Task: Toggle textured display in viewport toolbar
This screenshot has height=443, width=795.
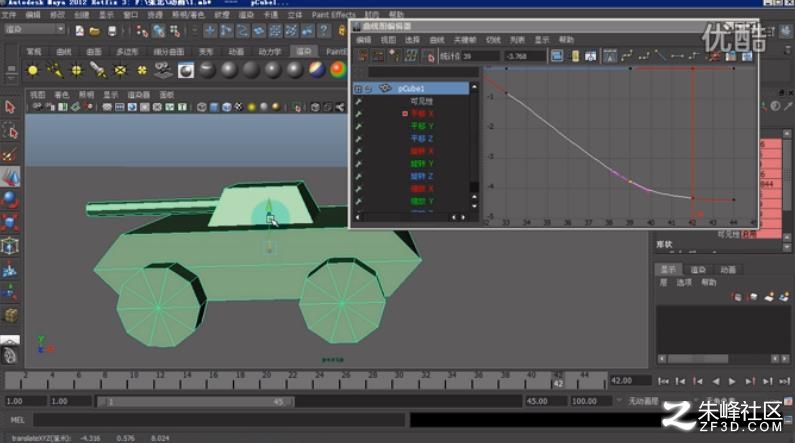Action: pyautogui.click(x=238, y=107)
